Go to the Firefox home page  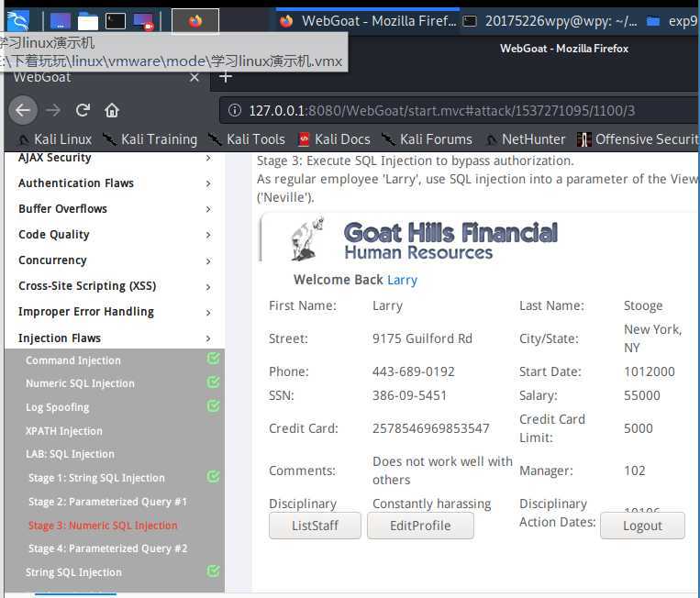112,110
